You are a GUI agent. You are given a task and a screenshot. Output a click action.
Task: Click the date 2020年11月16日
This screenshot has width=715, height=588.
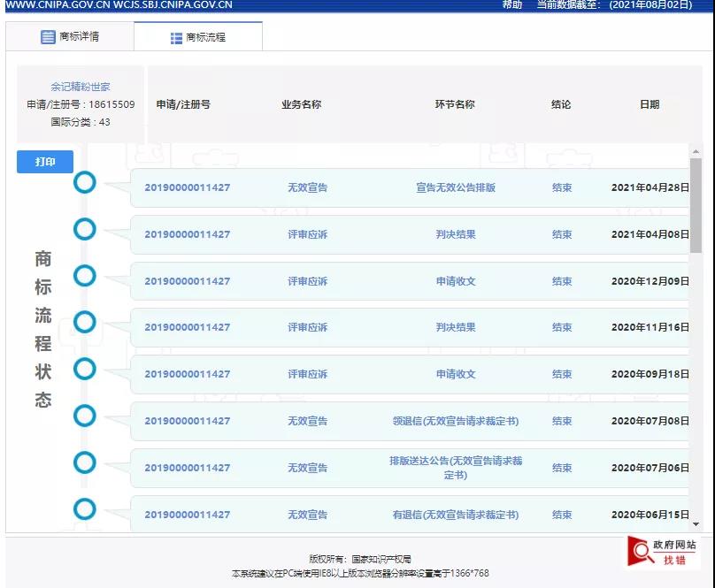click(650, 327)
